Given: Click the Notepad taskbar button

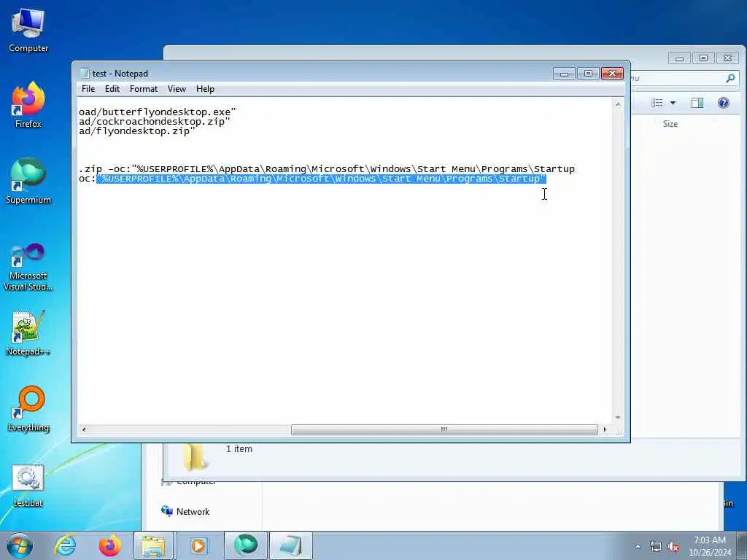Looking at the screenshot, I should (x=290, y=545).
